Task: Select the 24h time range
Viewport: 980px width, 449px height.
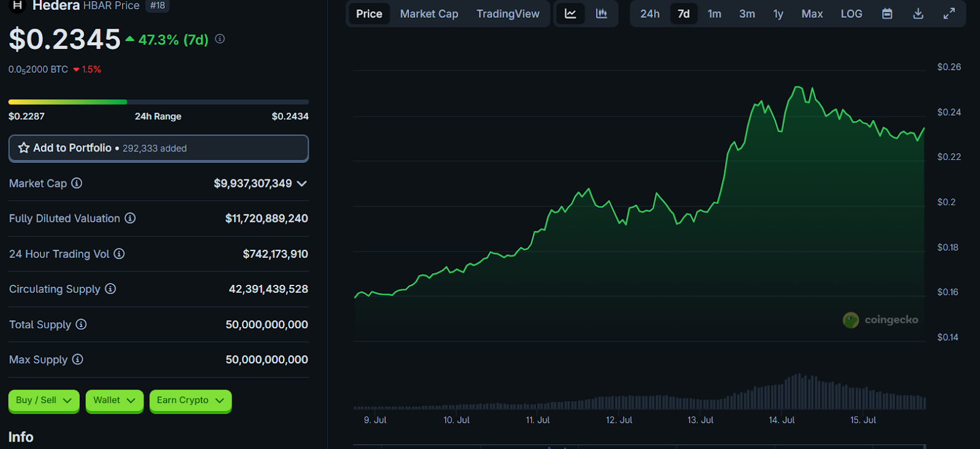Action: click(x=650, y=13)
